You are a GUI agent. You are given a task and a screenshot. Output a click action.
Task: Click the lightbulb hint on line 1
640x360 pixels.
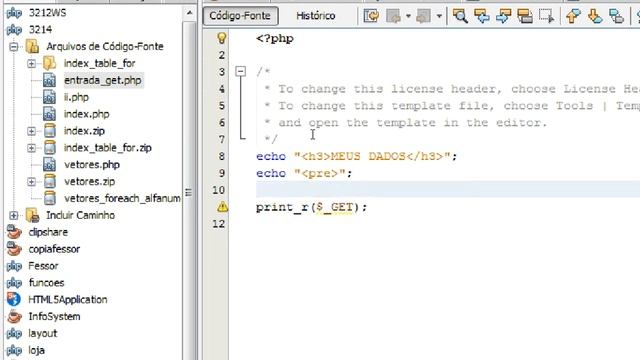[x=222, y=38]
